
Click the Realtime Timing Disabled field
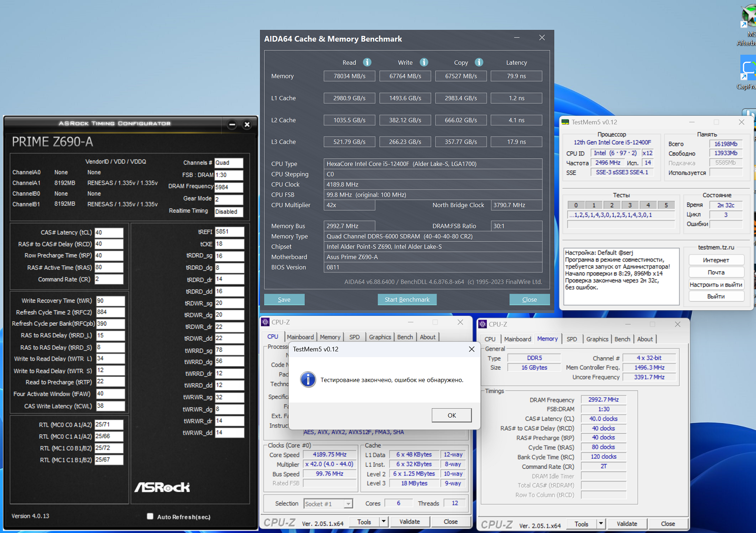[x=229, y=211]
